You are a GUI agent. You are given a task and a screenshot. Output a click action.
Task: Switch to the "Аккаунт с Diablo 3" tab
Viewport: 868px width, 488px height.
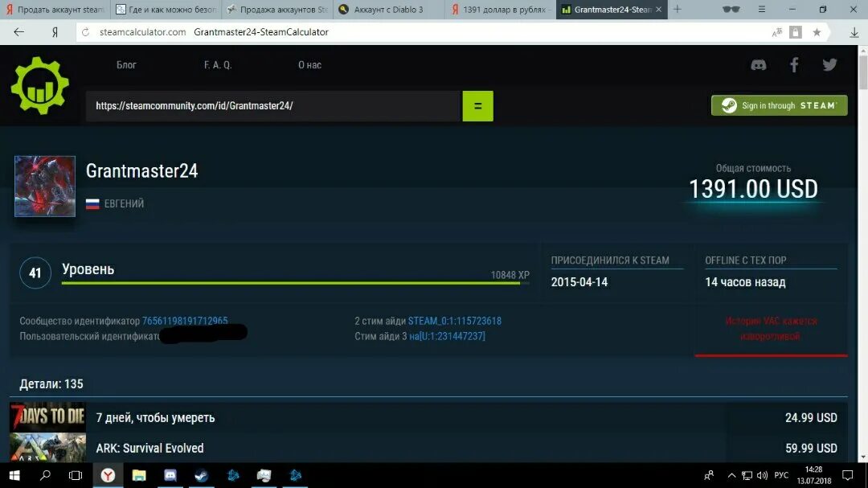click(388, 10)
